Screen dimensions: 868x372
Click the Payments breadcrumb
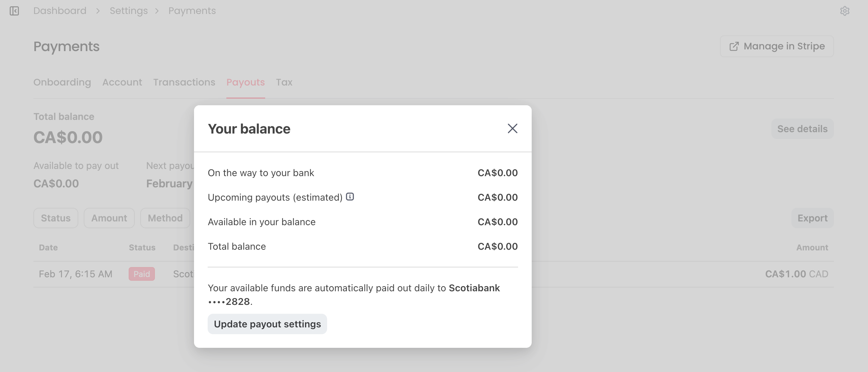click(192, 11)
